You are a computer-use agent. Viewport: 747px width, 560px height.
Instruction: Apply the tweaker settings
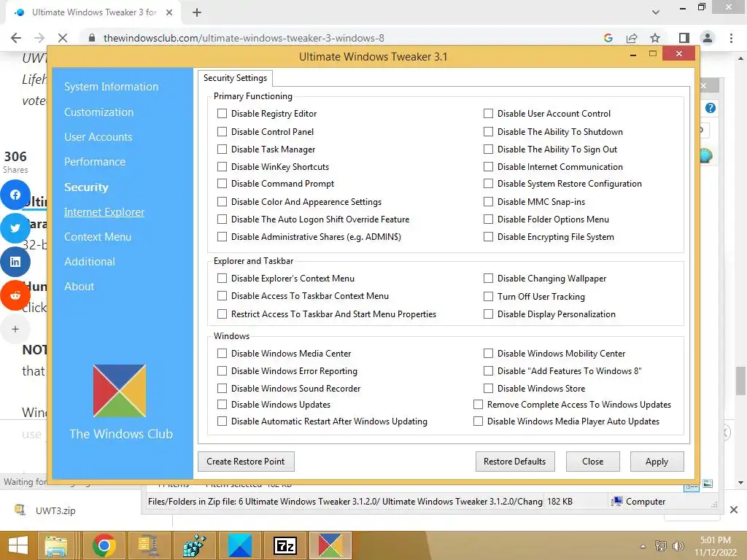(x=657, y=462)
